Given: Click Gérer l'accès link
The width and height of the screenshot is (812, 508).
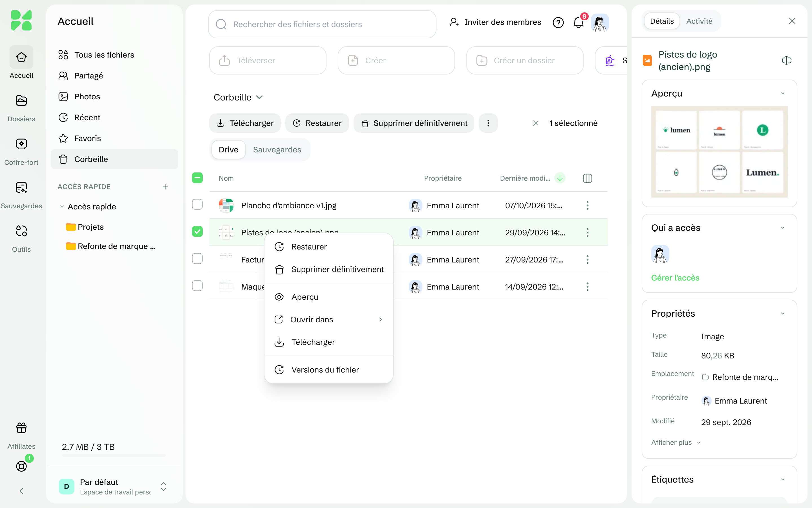Looking at the screenshot, I should coord(675,278).
